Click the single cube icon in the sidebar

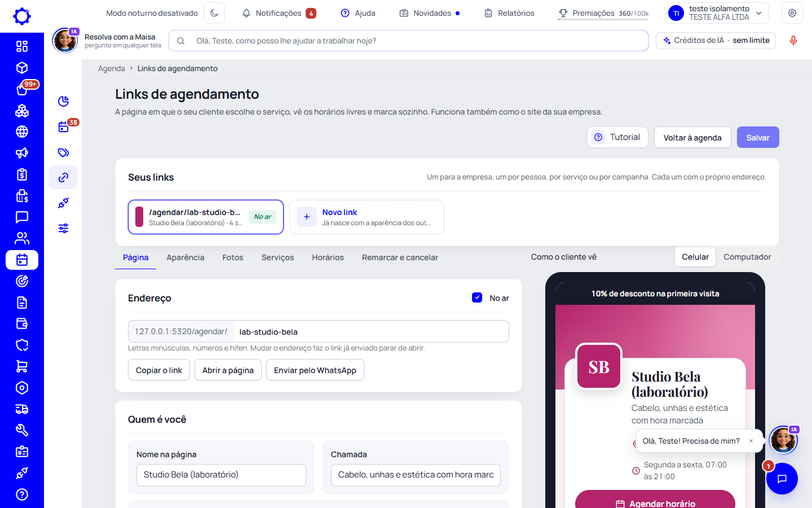(22, 68)
